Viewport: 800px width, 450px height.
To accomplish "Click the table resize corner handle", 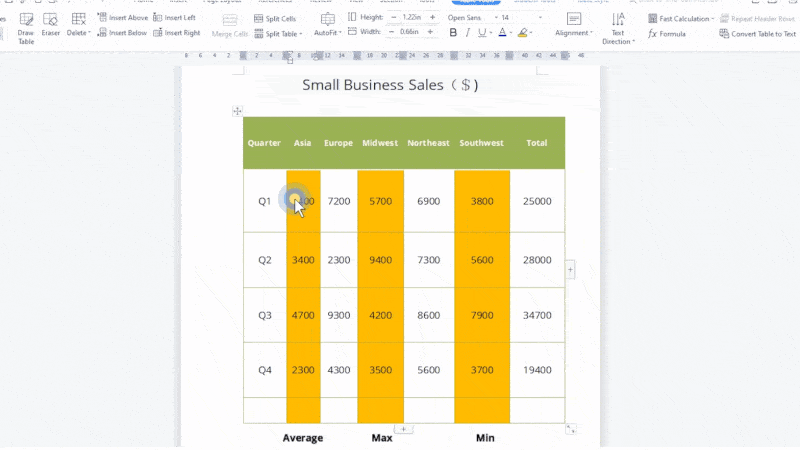I will [570, 429].
